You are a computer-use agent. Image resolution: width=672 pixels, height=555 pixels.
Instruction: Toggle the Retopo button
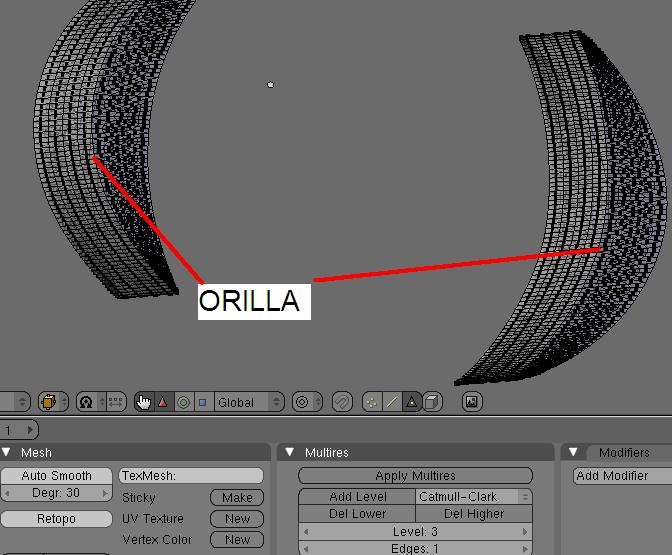[x=56, y=519]
